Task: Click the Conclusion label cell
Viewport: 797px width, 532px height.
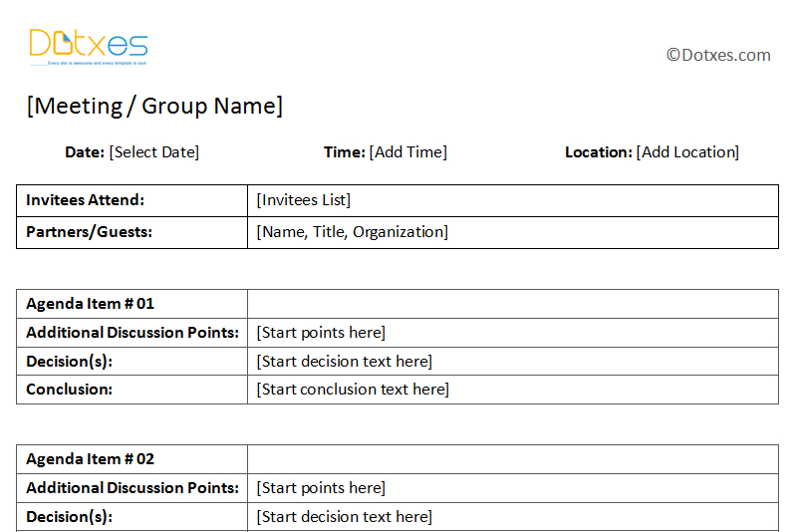Action: click(x=133, y=390)
